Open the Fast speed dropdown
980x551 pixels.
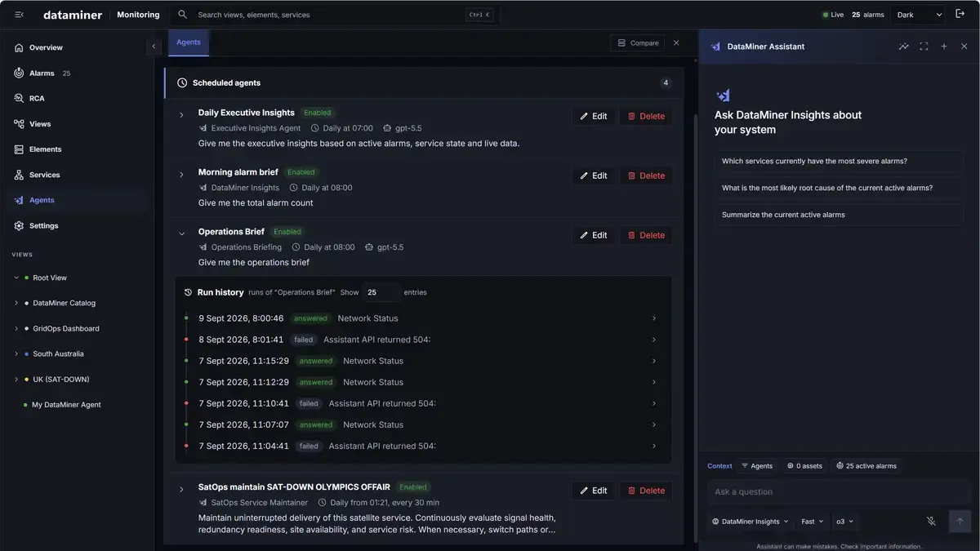coord(812,522)
